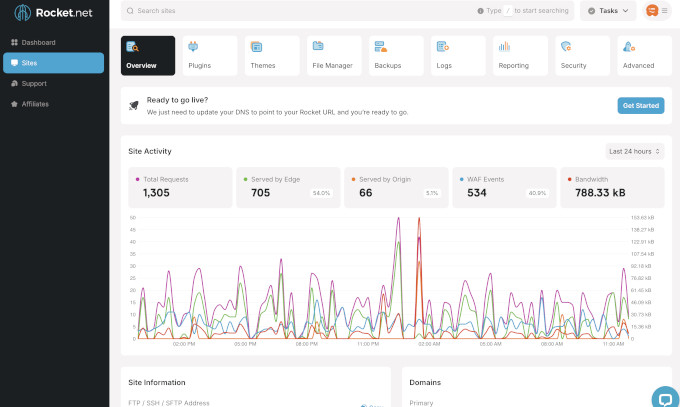The width and height of the screenshot is (680, 407).
Task: Click the Affiliates star icon
Action: (x=14, y=104)
